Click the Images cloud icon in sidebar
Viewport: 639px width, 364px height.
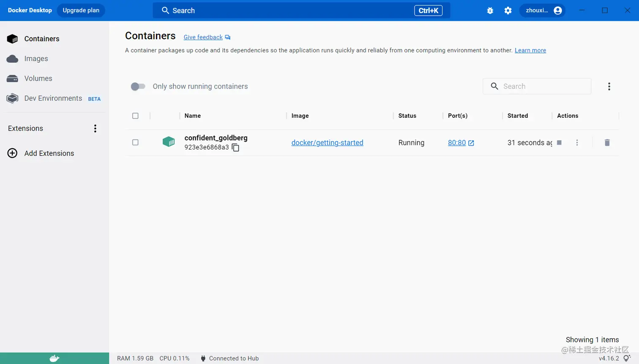point(12,59)
